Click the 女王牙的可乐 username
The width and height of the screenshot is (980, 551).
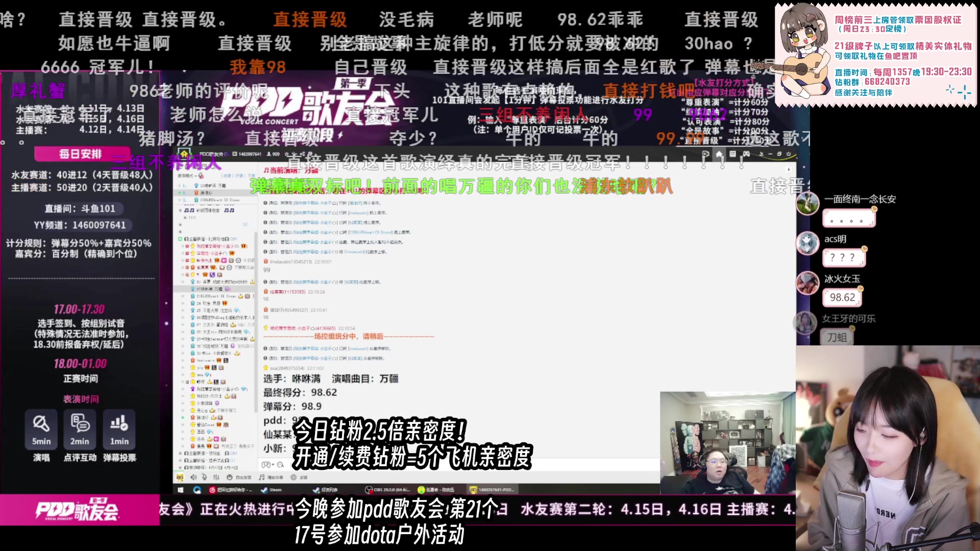tap(848, 318)
